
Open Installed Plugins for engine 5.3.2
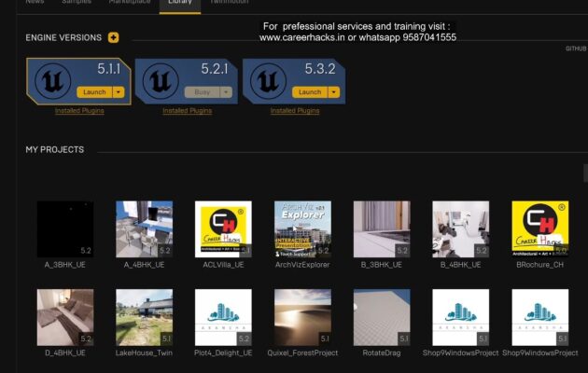294,111
